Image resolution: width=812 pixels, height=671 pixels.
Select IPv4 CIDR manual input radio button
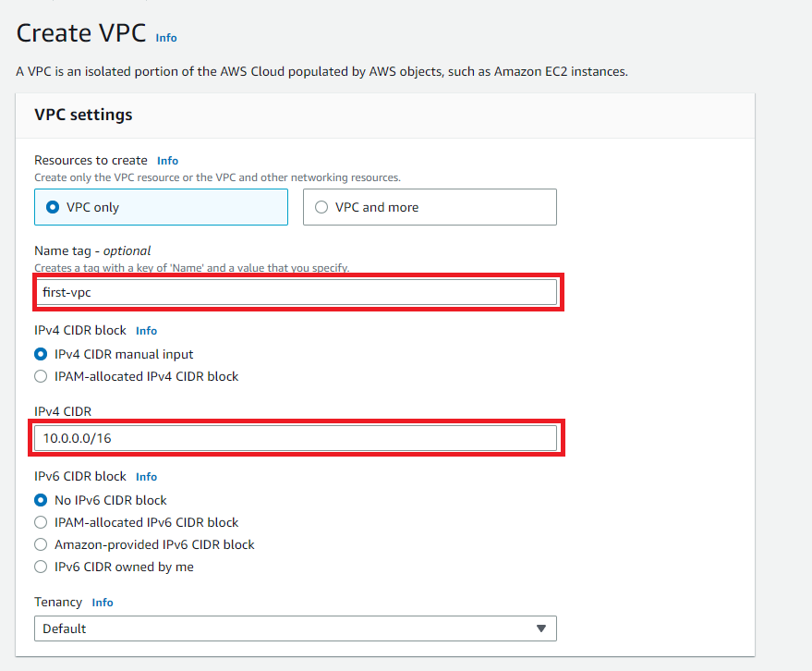pyautogui.click(x=41, y=354)
